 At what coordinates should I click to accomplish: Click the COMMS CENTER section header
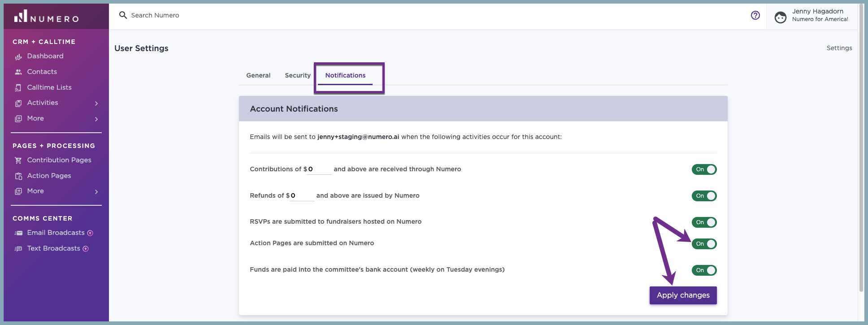click(x=43, y=218)
